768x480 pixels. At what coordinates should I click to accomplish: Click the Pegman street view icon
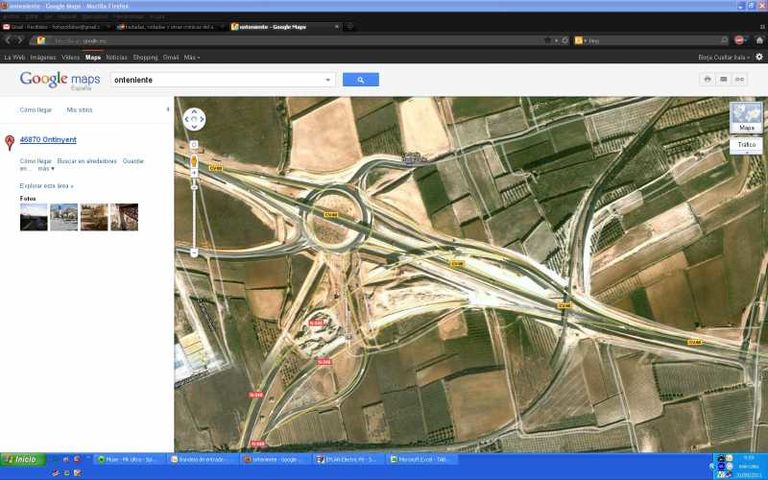194,161
